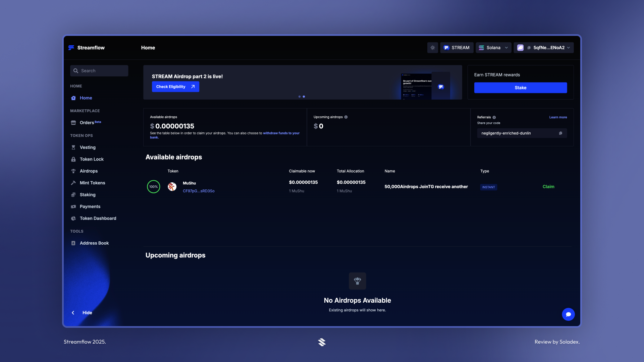Select referral code negligently-enriched-dunlin field

point(522,133)
